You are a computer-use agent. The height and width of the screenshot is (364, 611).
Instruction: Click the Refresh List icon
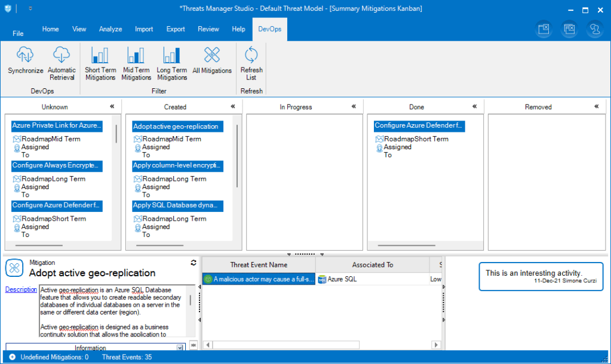click(251, 55)
